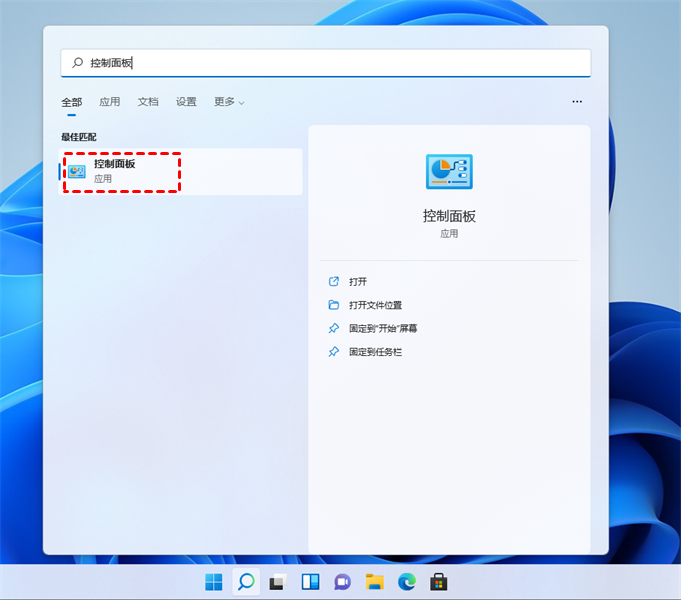Launch Microsoft Edge from the taskbar

(406, 582)
